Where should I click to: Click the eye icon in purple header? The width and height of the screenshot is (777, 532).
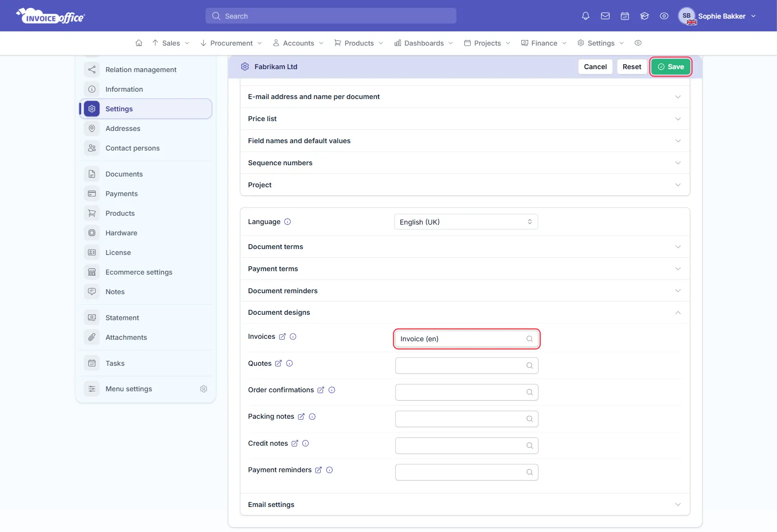tap(664, 16)
